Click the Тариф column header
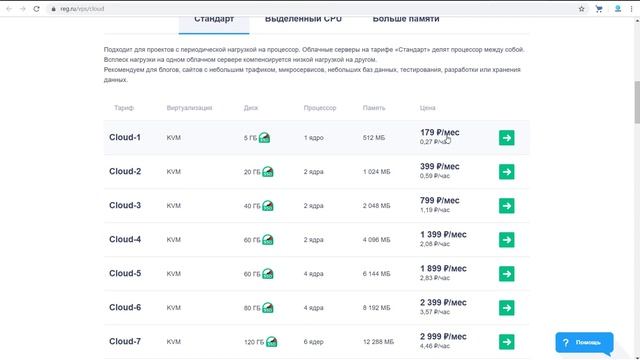Viewport: 640px width, 360px height. (124, 108)
